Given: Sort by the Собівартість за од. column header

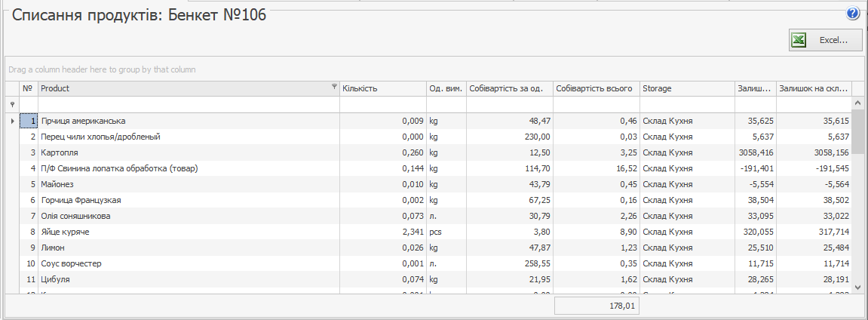Looking at the screenshot, I should (508, 88).
